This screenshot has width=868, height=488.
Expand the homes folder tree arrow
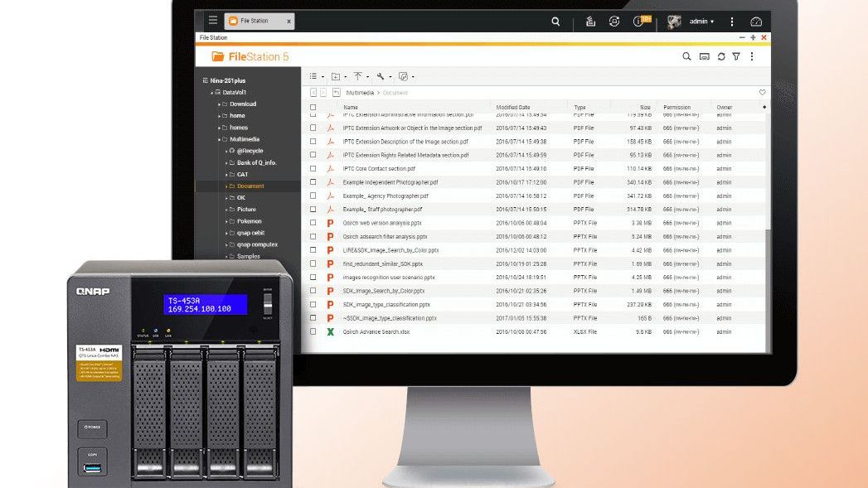tap(219, 128)
